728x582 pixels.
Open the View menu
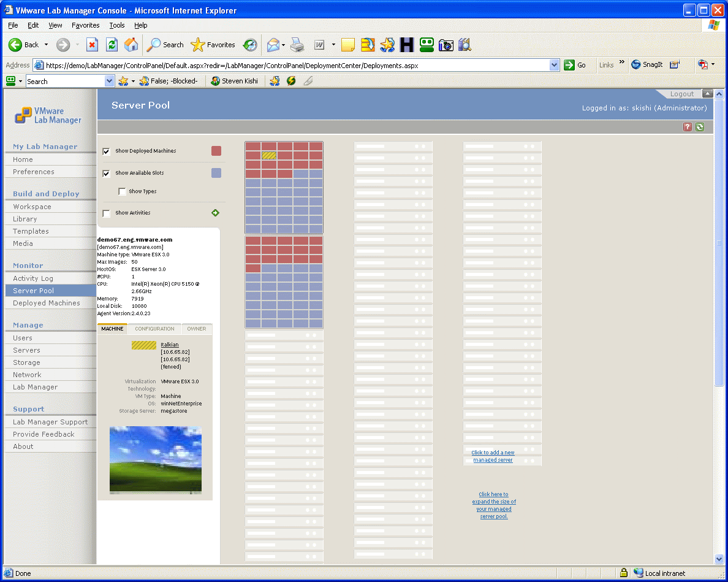point(55,25)
